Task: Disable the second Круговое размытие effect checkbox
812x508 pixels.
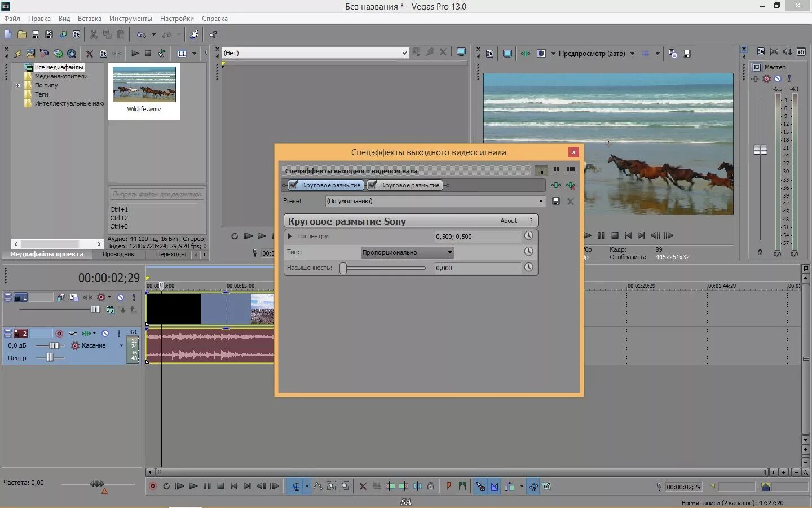Action: 372,185
